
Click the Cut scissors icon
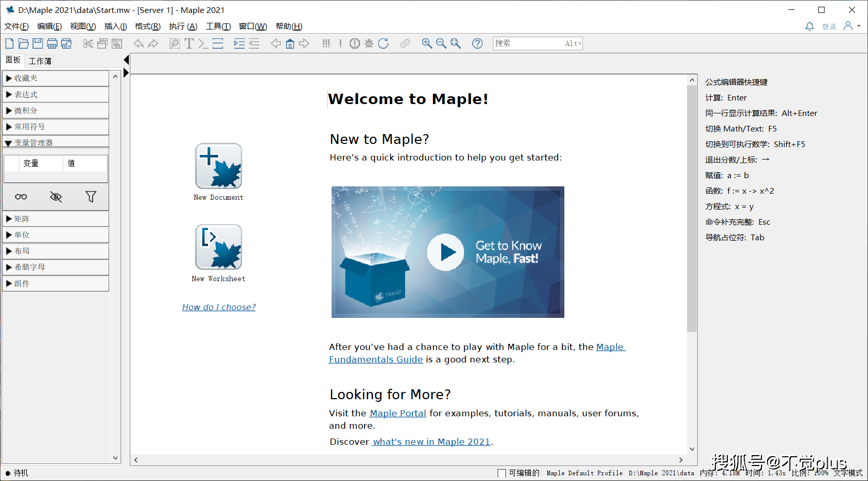click(x=88, y=43)
